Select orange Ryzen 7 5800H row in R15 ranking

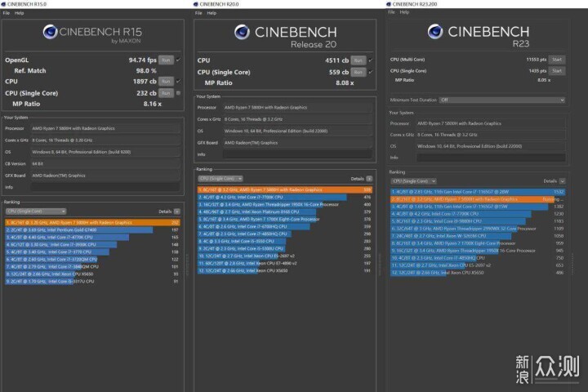pyautogui.click(x=92, y=222)
